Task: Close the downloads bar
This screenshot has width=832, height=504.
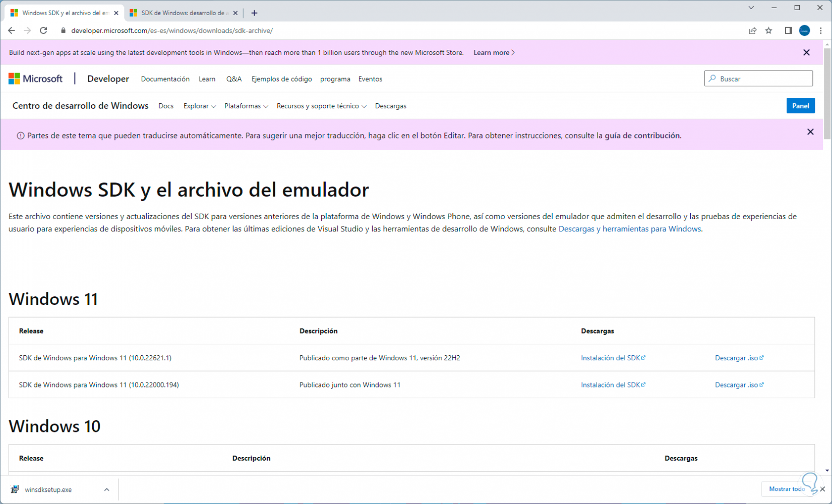Action: (x=822, y=489)
